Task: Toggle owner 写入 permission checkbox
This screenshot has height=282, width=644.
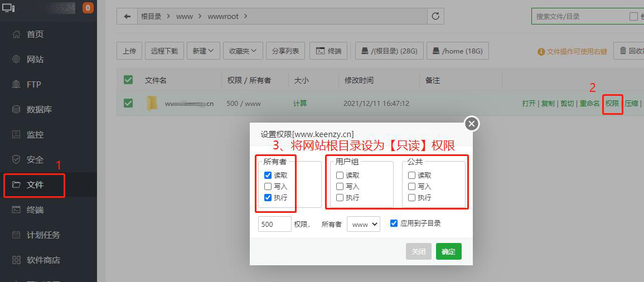Action: coord(268,187)
